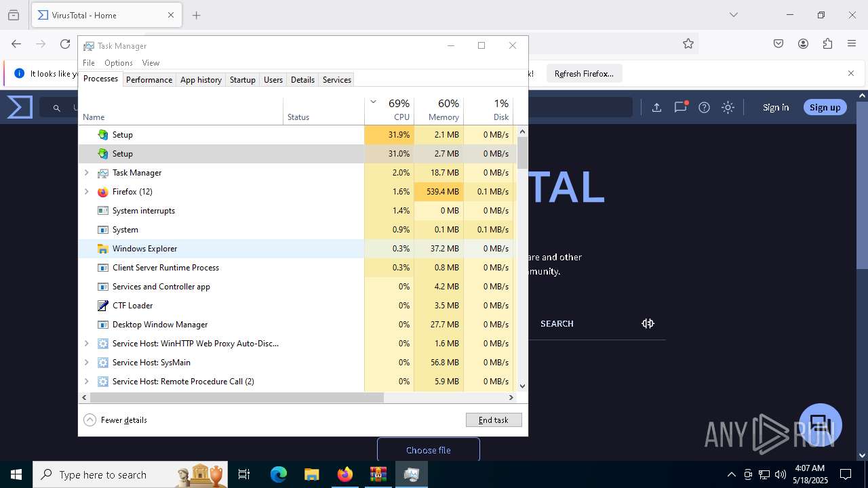The height and width of the screenshot is (488, 868).
Task: Toggle VirusTotal light/dark theme icon
Action: (728, 107)
